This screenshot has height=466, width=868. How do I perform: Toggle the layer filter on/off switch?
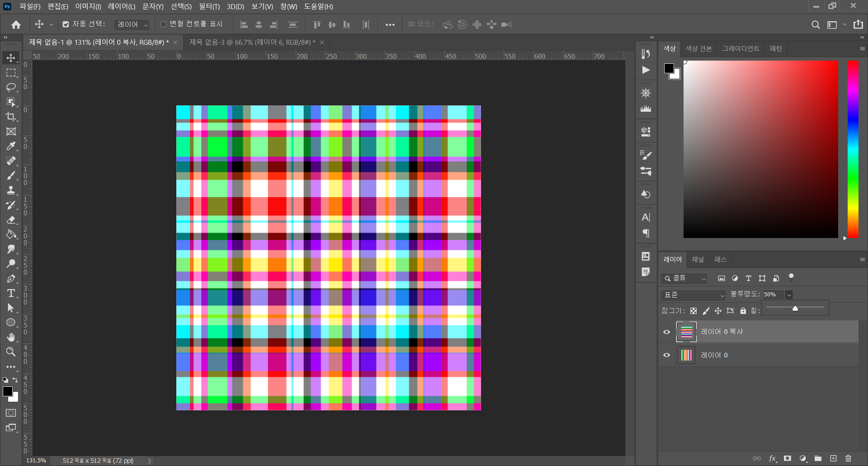791,278
